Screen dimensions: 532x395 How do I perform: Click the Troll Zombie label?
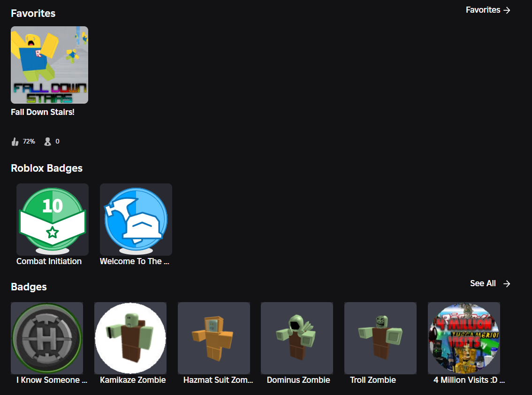tap(373, 380)
